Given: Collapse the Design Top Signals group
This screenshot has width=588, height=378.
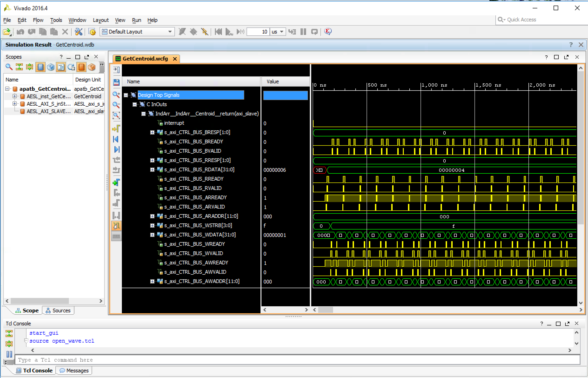Looking at the screenshot, I should (x=126, y=95).
